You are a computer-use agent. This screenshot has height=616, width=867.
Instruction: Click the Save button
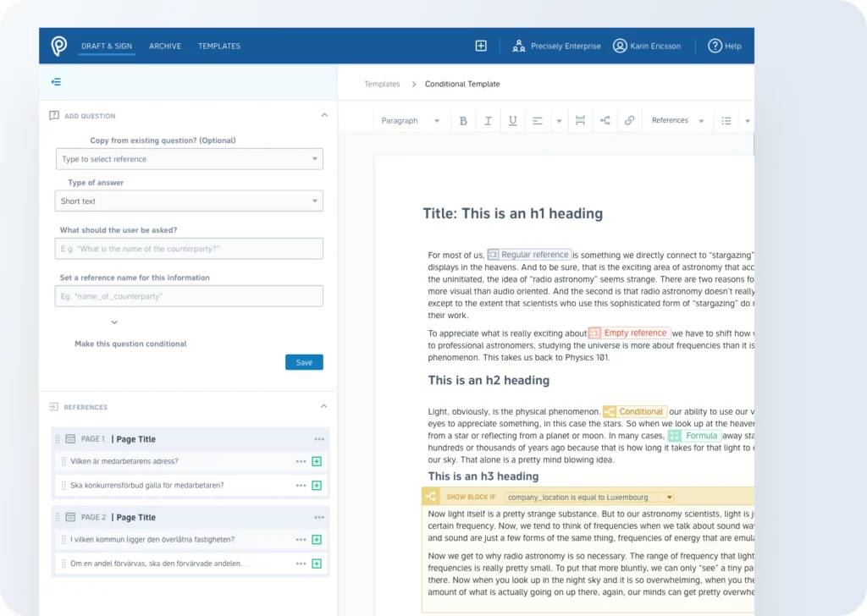pos(304,362)
